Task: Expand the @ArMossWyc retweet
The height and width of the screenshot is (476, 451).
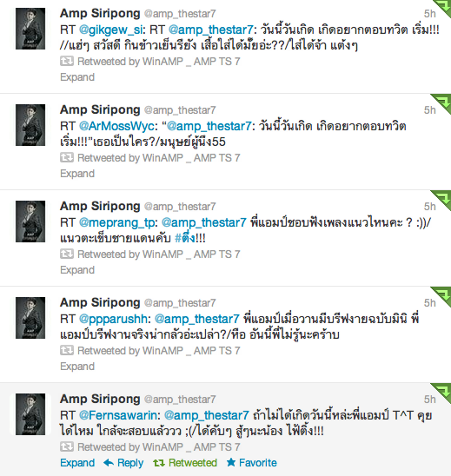Action: tap(77, 174)
